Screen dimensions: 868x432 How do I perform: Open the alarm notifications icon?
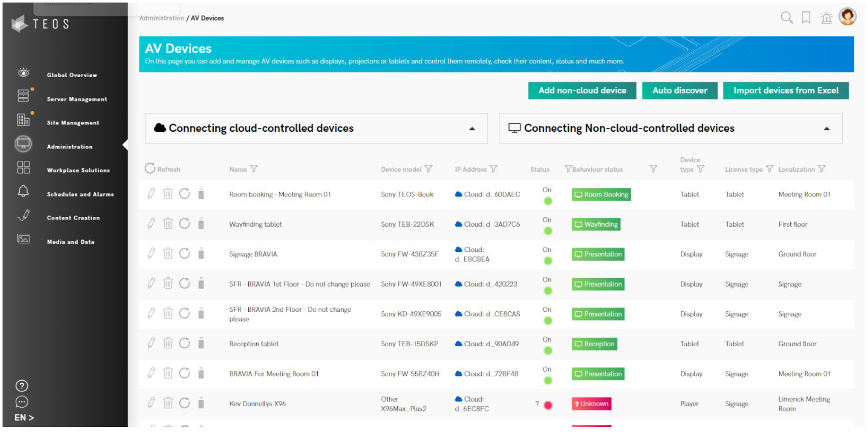pyautogui.click(x=826, y=18)
